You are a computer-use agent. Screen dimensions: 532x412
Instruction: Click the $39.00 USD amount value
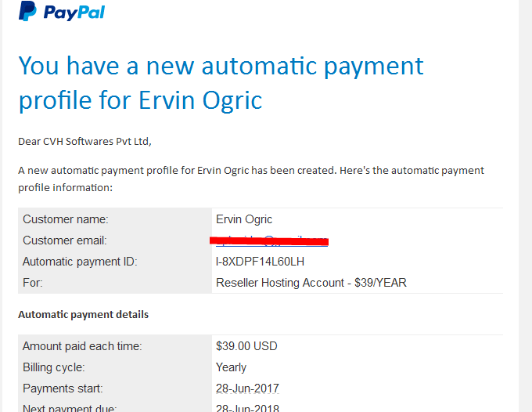pos(246,346)
